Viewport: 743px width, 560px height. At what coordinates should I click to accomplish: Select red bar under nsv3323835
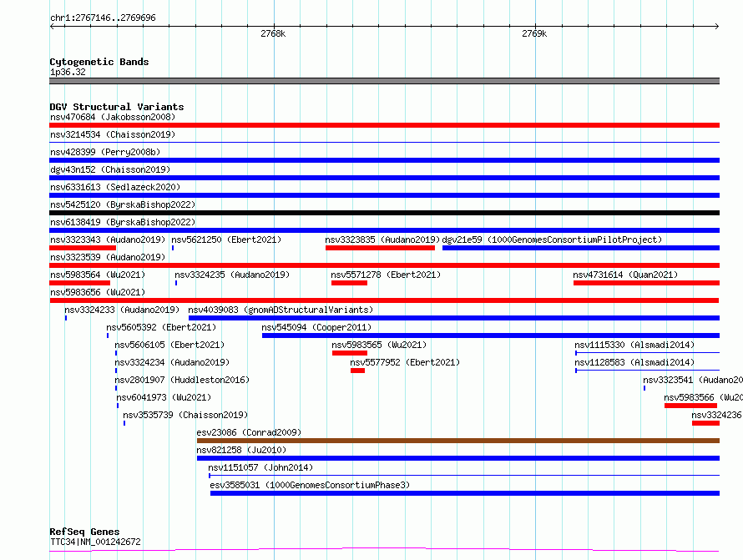(x=380, y=248)
